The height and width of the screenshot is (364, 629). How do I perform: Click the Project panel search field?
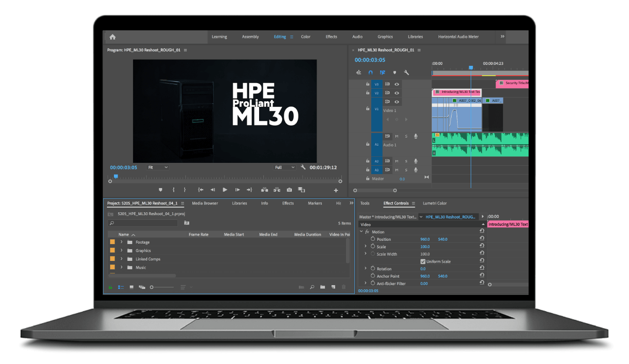click(142, 223)
